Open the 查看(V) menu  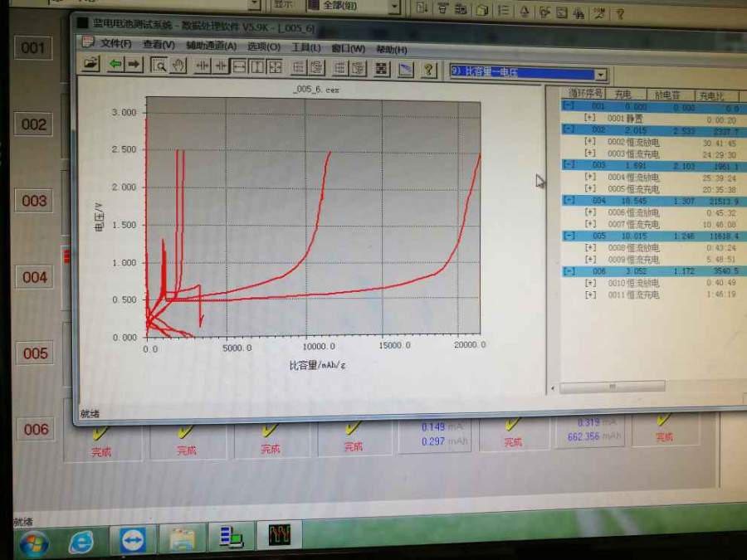tap(159, 44)
